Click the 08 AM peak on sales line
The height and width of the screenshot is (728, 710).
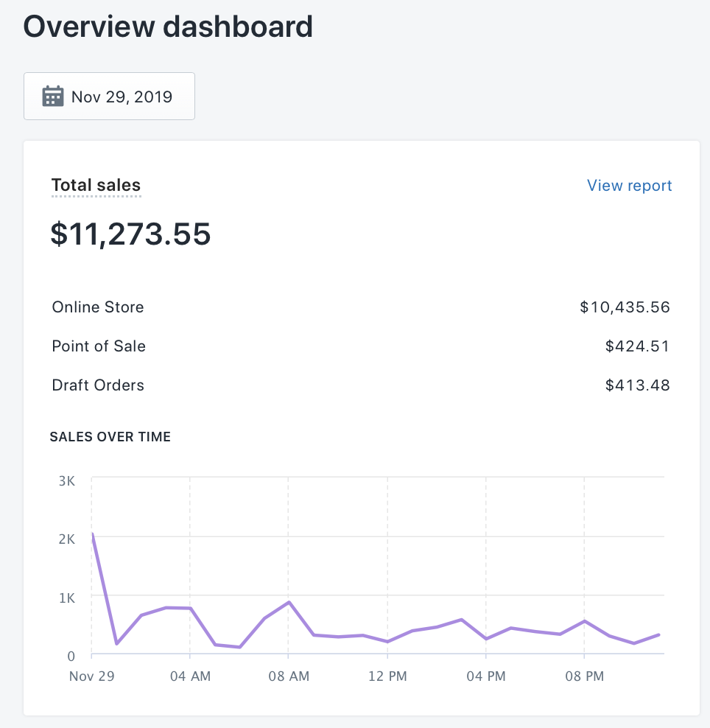point(289,602)
